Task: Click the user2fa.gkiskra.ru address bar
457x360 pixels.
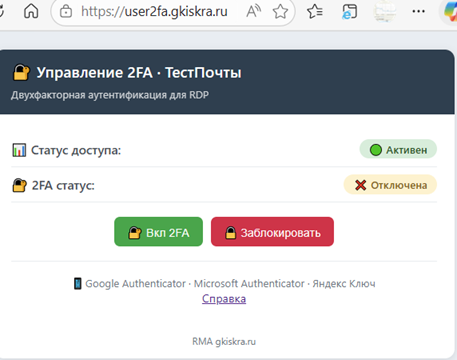Action: pos(173,12)
